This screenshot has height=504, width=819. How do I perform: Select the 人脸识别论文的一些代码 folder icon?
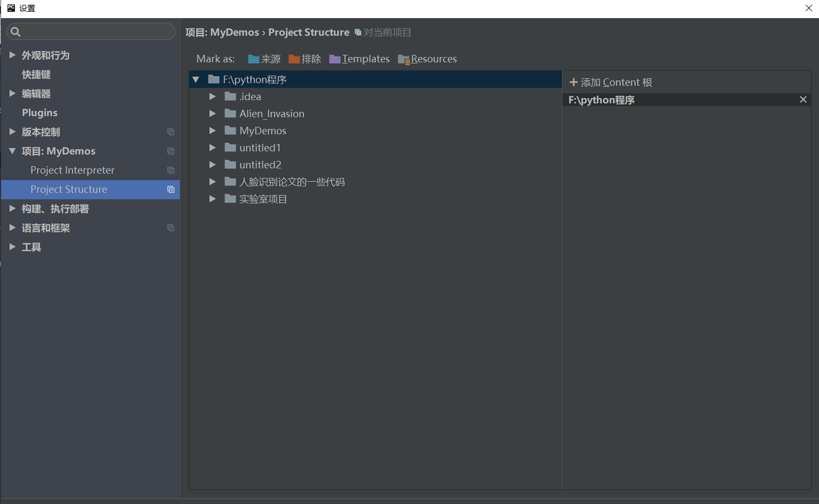pos(230,182)
